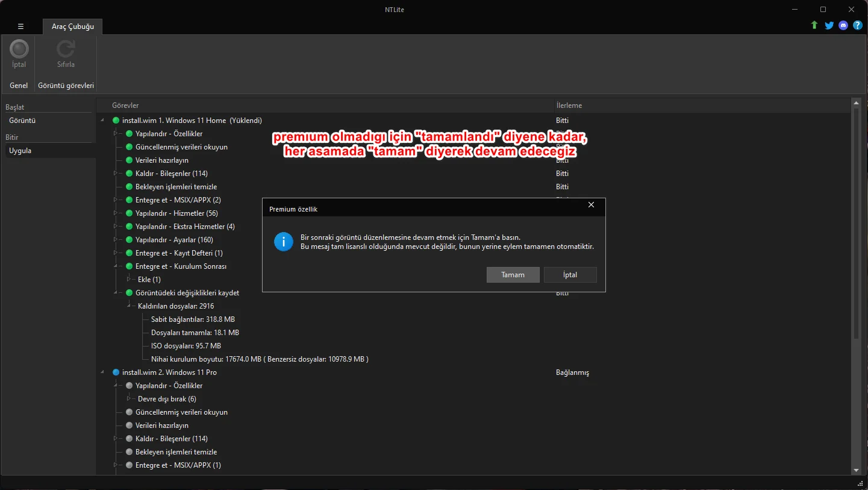This screenshot has height=490, width=868.
Task: Click the İptal stop icon in the toolbar
Action: coord(19,49)
